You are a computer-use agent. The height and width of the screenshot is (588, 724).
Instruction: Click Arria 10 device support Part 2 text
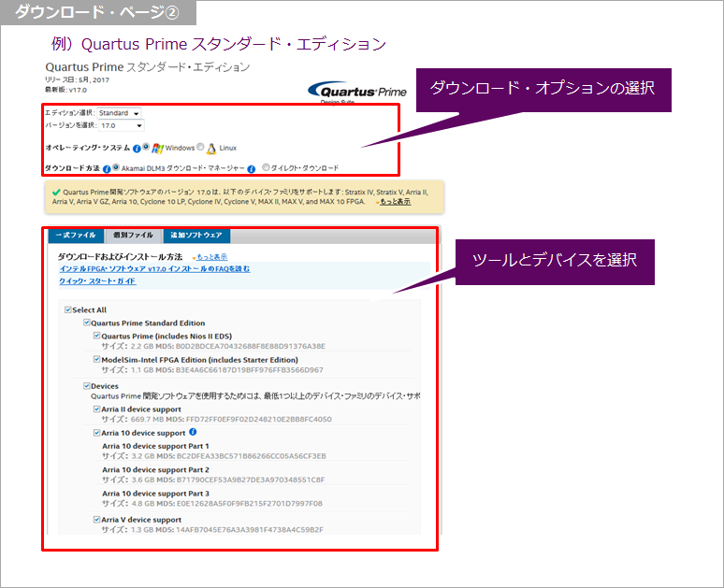[155, 470]
